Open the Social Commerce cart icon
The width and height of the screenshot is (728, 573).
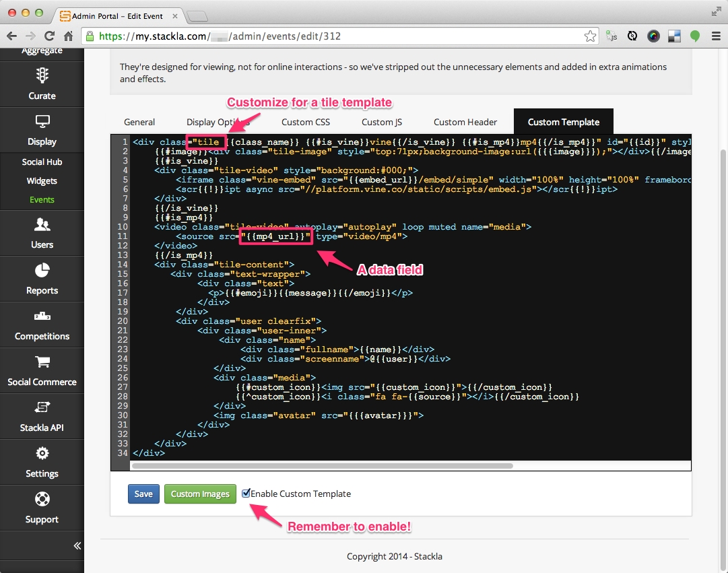[x=42, y=362]
